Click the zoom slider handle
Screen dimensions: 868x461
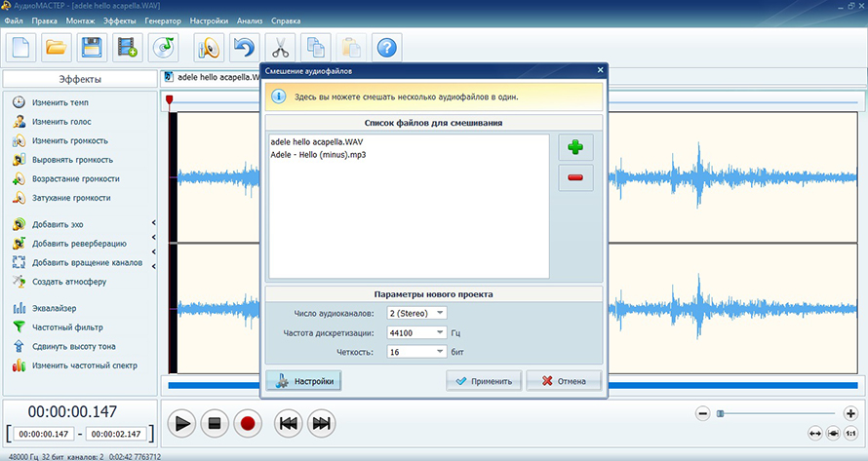coord(721,413)
